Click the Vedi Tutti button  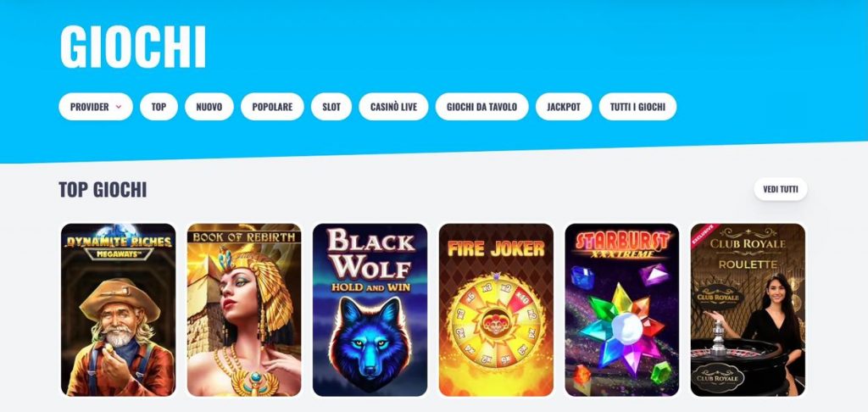point(781,189)
